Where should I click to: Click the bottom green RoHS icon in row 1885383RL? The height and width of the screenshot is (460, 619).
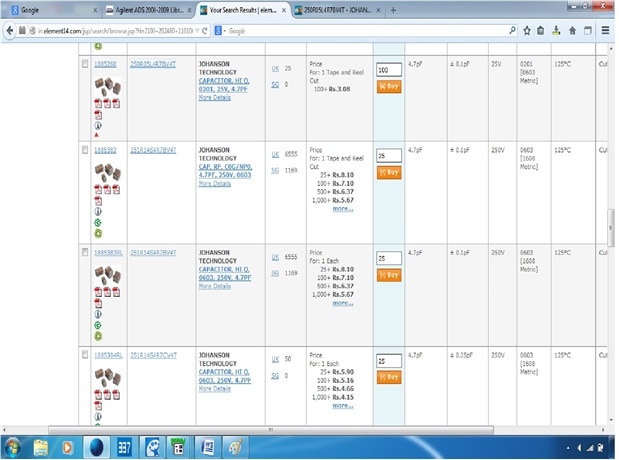tap(98, 336)
